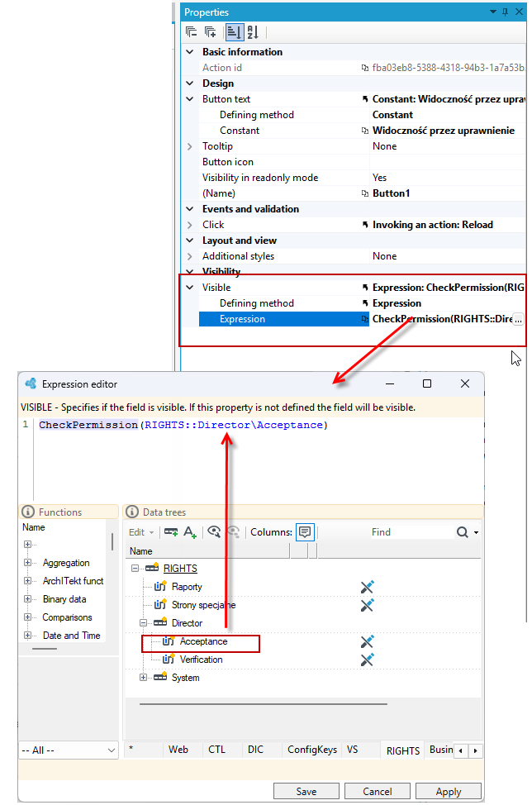This screenshot has width=532, height=805.
Task: Switch to the ConfigKeys tab
Action: [312, 750]
